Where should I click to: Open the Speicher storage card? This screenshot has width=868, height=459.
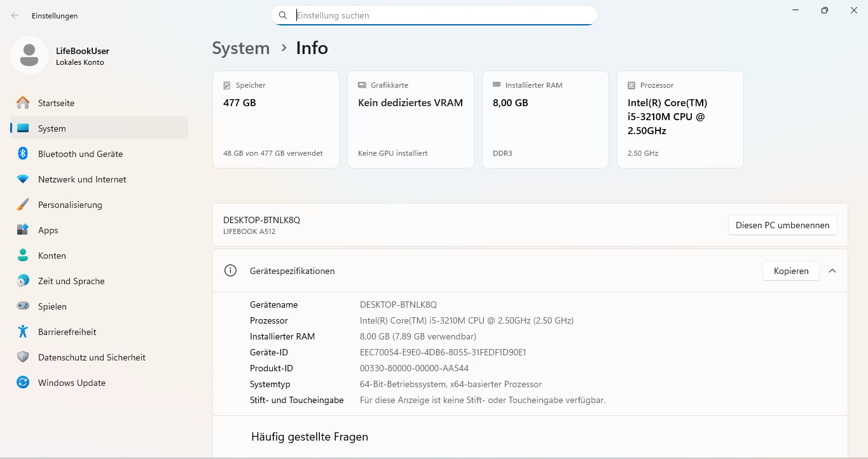tap(275, 120)
